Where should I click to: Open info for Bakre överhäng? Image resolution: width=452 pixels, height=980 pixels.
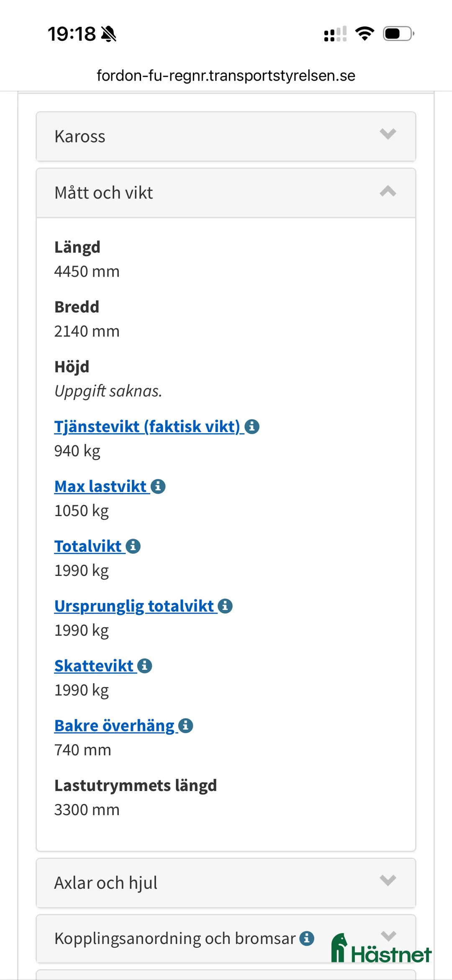point(185,725)
